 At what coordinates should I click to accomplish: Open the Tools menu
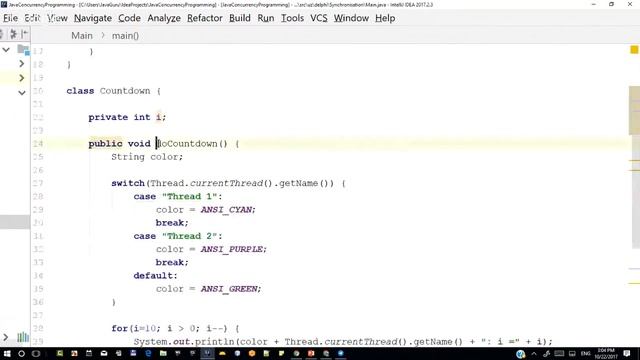coord(292,18)
